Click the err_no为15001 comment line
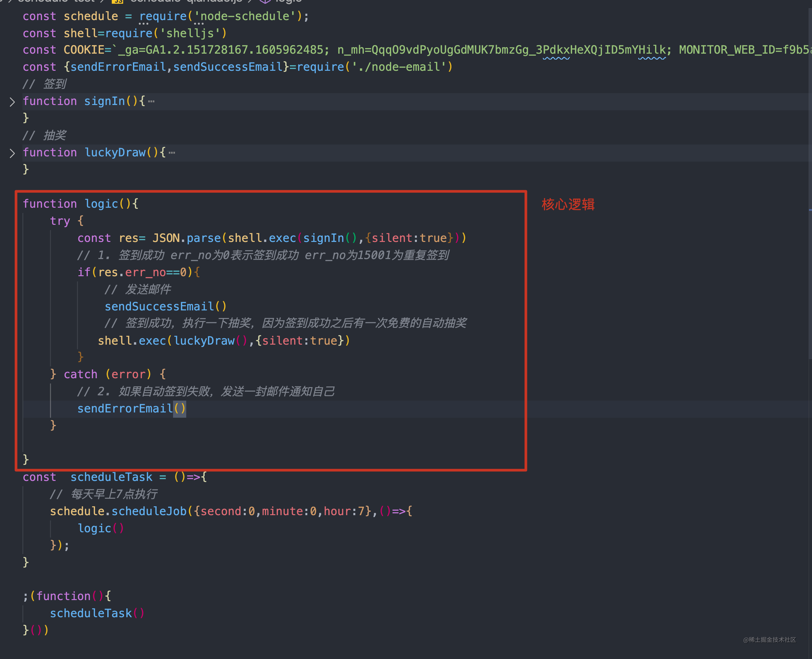812x659 pixels. (263, 255)
